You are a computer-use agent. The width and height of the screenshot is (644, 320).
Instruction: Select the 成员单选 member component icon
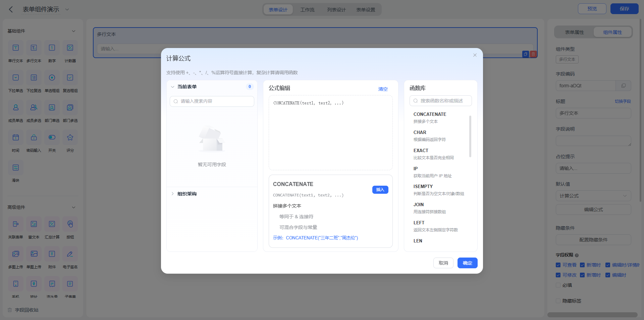pos(16,107)
